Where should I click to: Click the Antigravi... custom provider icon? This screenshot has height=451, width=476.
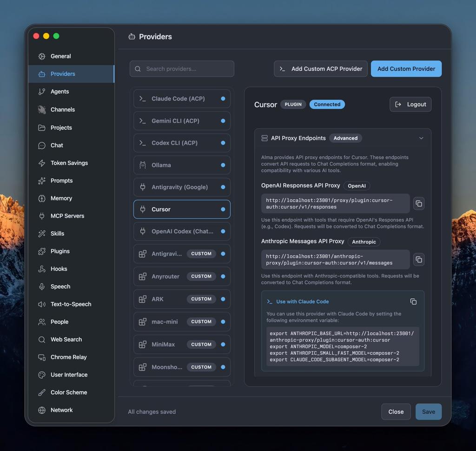pyautogui.click(x=143, y=253)
